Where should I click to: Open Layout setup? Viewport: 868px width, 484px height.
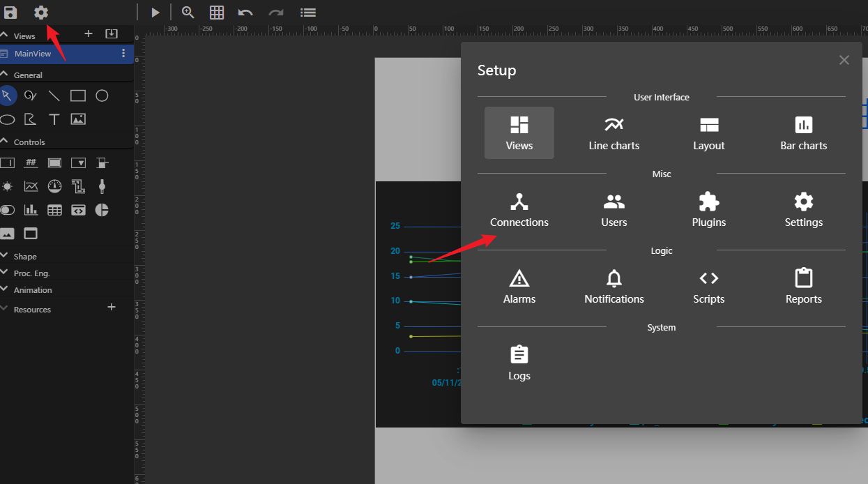coord(709,133)
